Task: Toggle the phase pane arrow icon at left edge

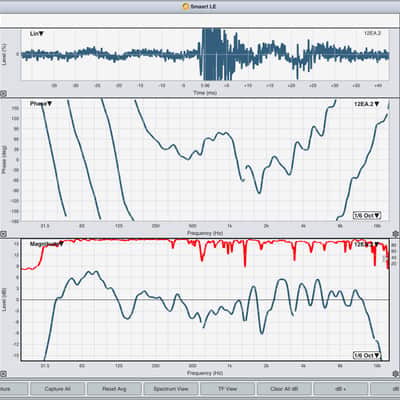Action: 3,234
